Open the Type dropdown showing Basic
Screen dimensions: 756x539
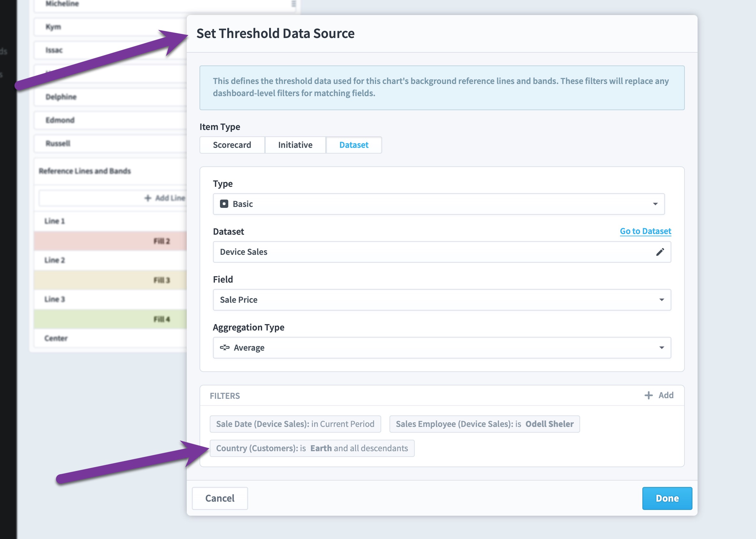pyautogui.click(x=439, y=204)
